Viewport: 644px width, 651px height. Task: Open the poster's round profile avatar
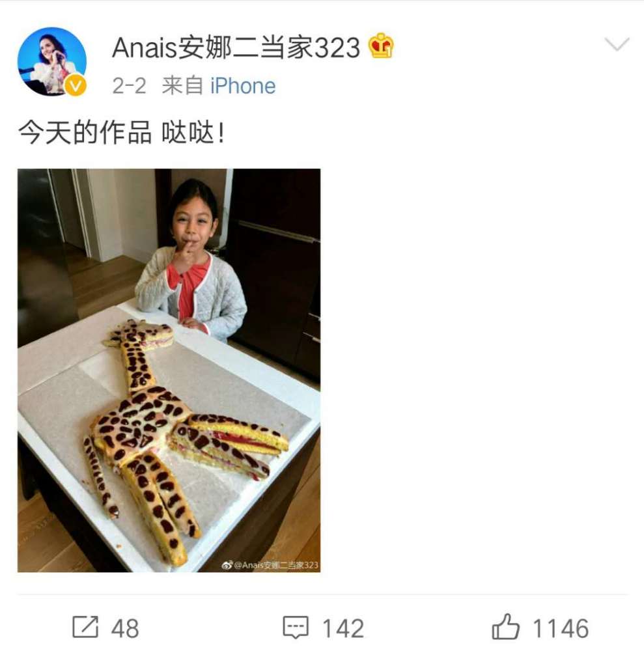[x=52, y=61]
